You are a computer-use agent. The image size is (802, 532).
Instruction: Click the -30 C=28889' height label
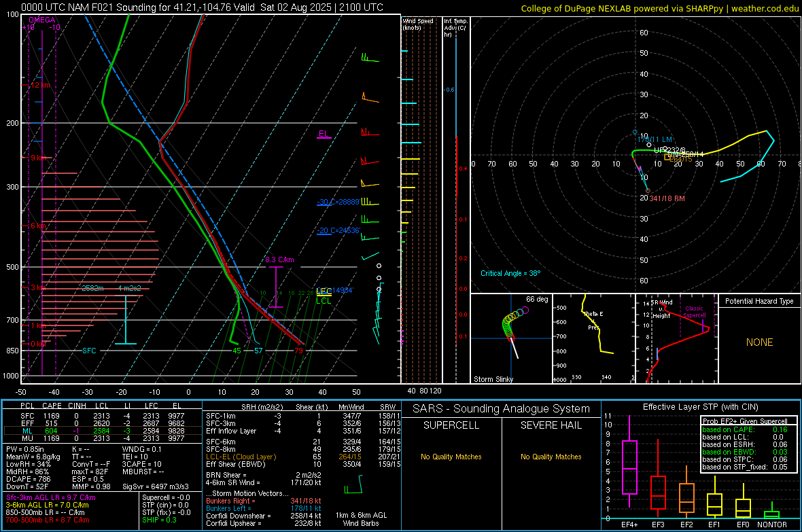pyautogui.click(x=338, y=202)
